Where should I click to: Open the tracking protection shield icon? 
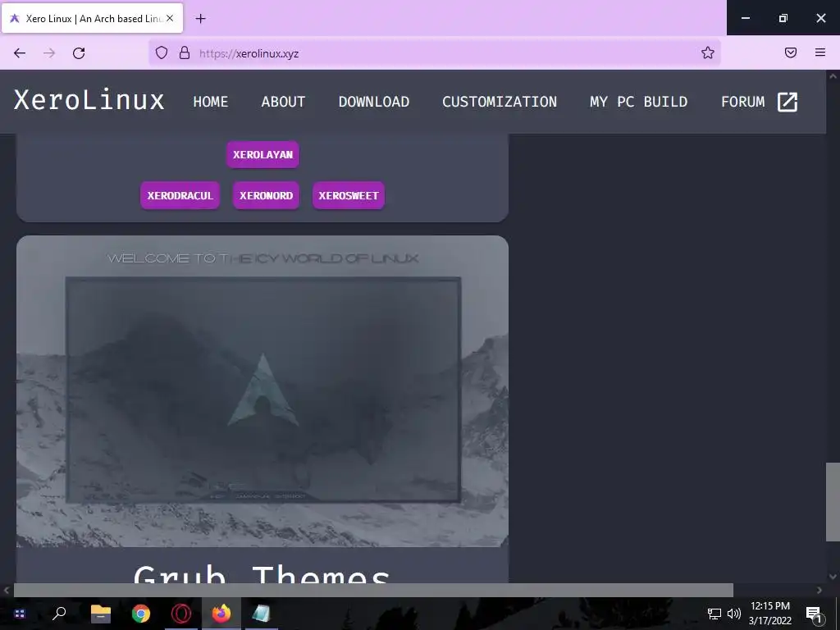[162, 53]
